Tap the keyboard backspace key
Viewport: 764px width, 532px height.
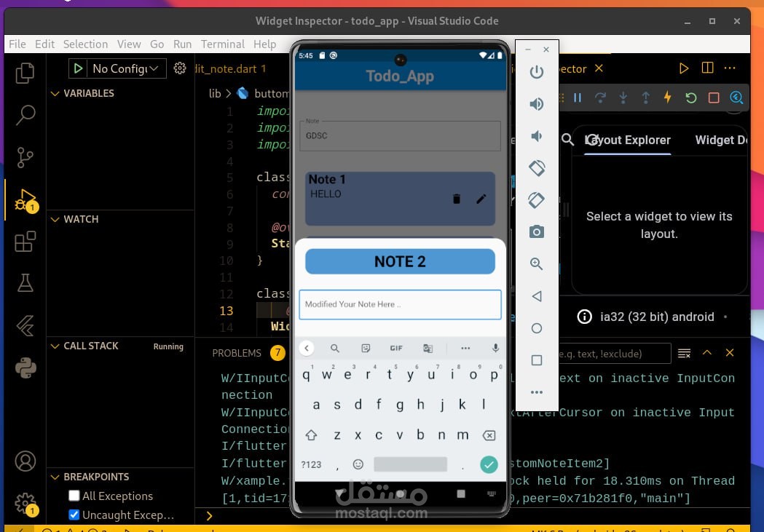(489, 435)
